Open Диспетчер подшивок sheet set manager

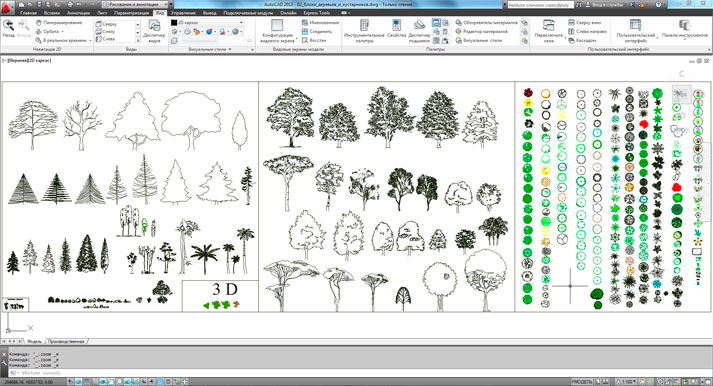419,31
